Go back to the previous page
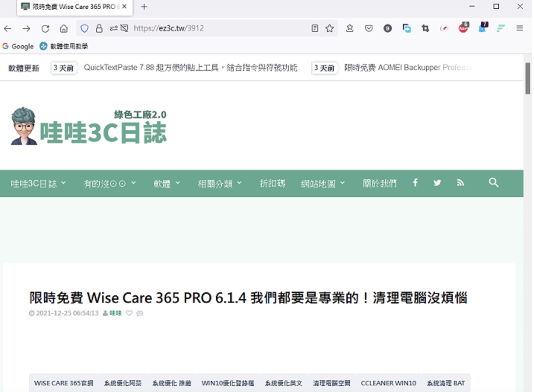 point(8,28)
